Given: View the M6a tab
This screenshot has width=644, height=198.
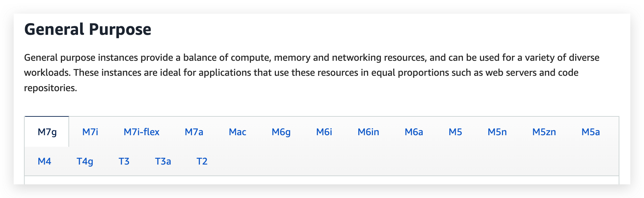Looking at the screenshot, I should point(414,132).
